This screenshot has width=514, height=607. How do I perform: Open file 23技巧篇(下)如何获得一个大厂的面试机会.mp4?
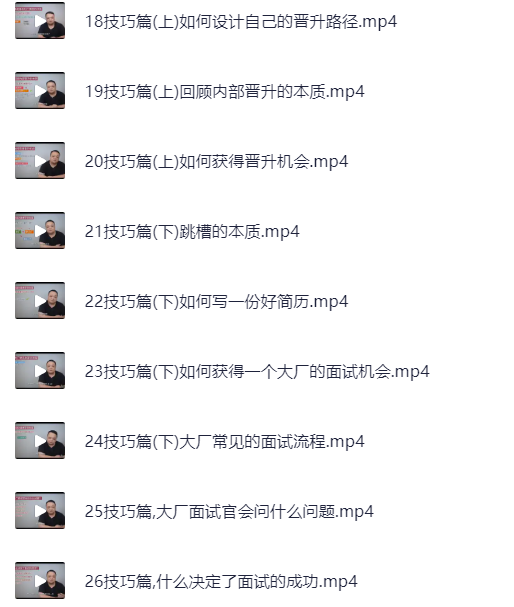pos(257,372)
